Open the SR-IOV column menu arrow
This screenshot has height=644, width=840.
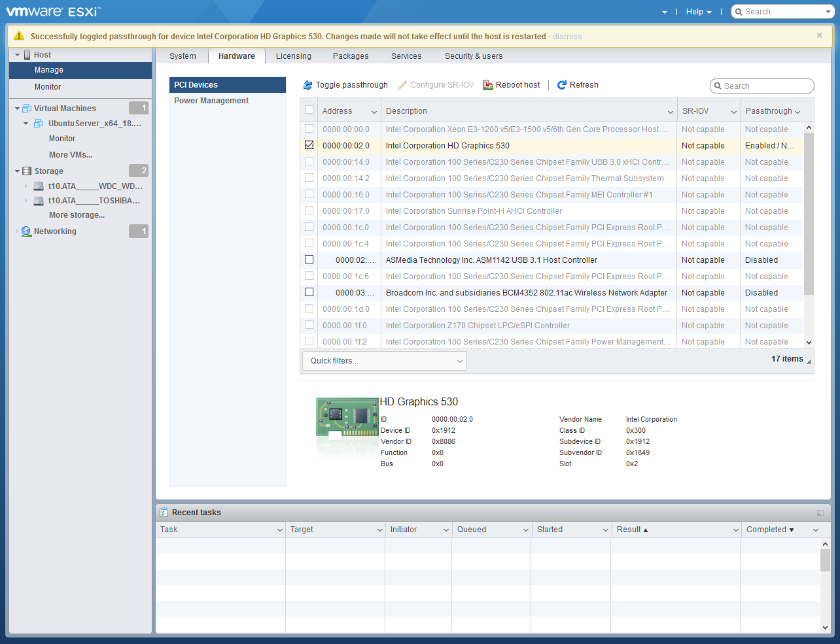point(734,112)
